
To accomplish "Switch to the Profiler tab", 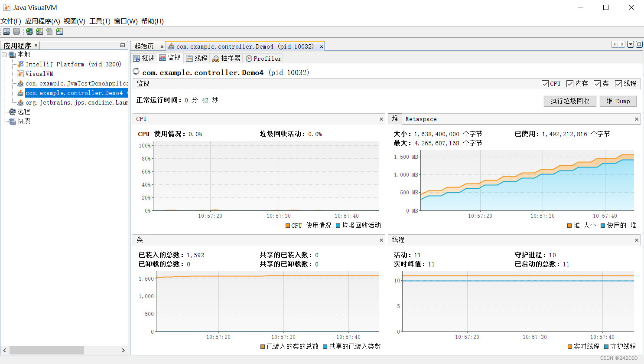I will [x=263, y=58].
